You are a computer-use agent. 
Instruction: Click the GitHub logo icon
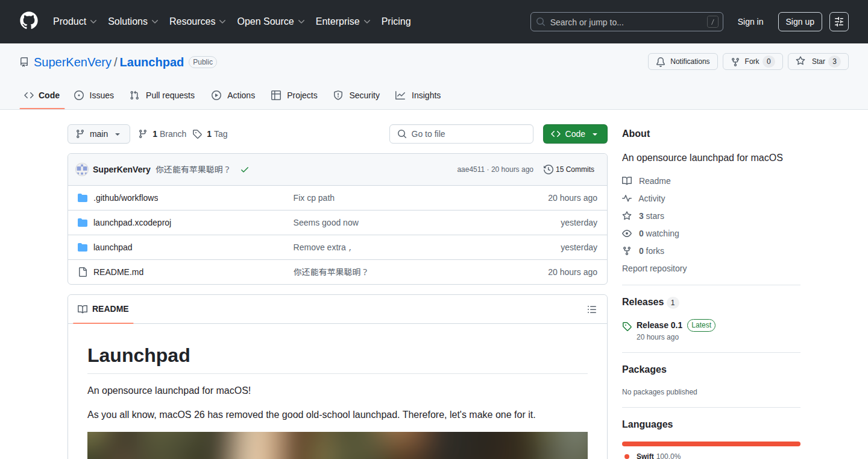(29, 21)
